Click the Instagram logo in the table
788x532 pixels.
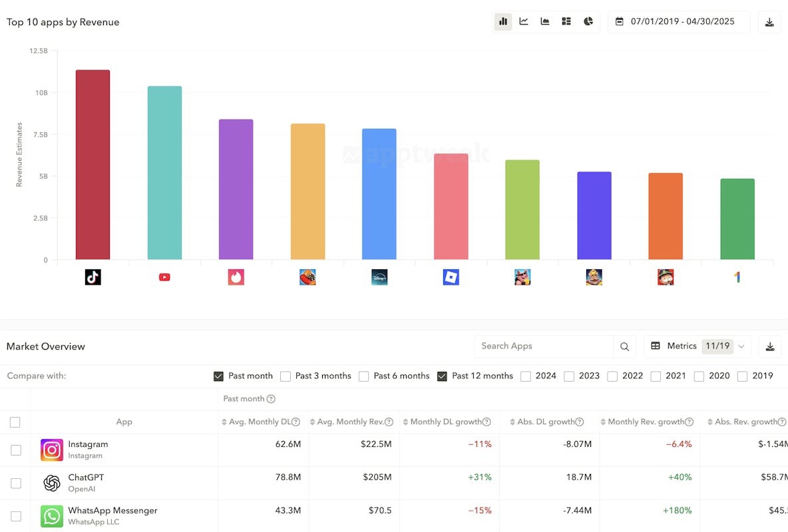coord(52,450)
